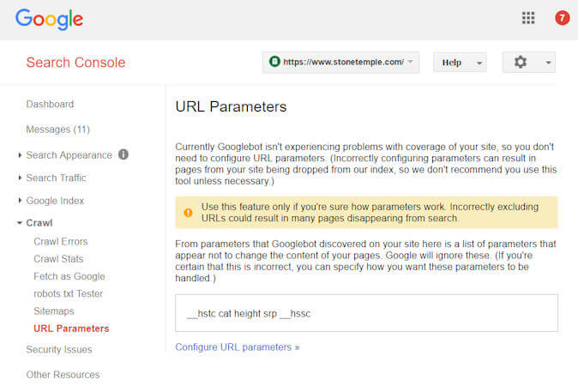Select URL Parameters in the sidebar
578x392 pixels.
click(x=71, y=329)
